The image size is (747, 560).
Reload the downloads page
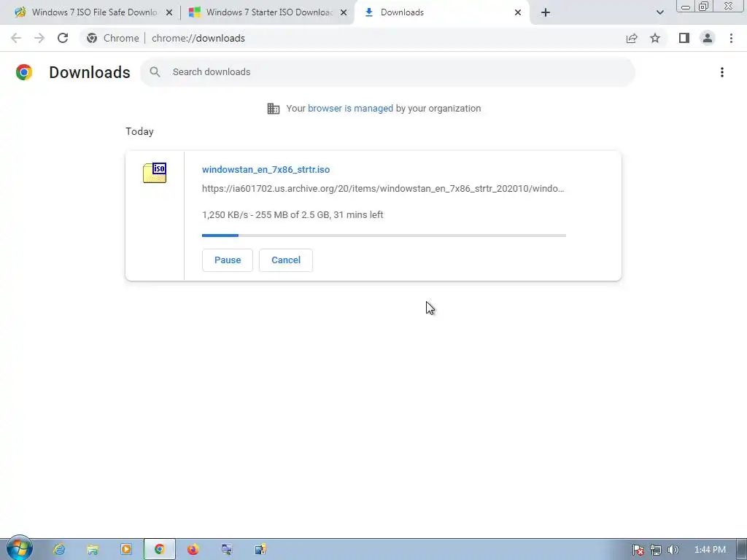point(63,38)
